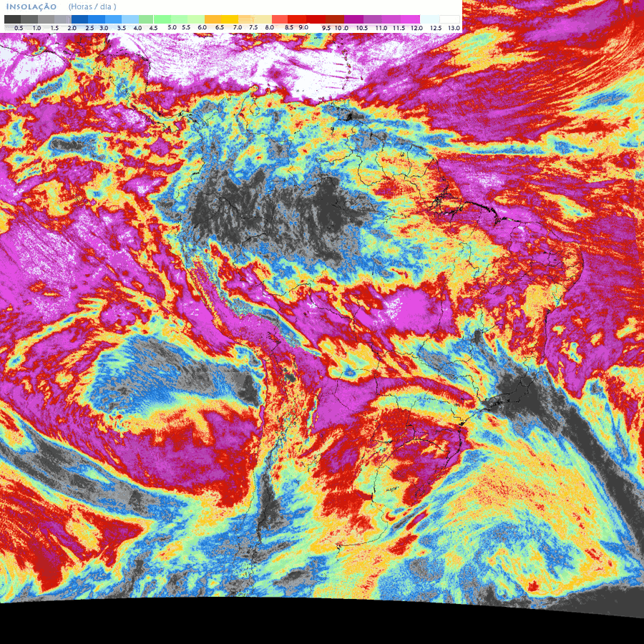Click the '8.0' scale label
The width and height of the screenshot is (644, 644).
click(x=270, y=27)
